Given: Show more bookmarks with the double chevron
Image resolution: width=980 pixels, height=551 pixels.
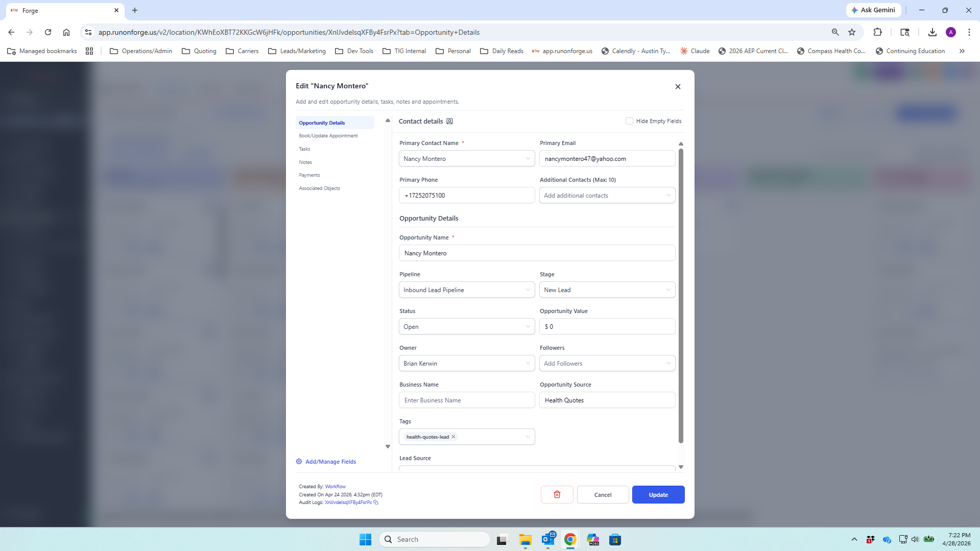Looking at the screenshot, I should [962, 51].
